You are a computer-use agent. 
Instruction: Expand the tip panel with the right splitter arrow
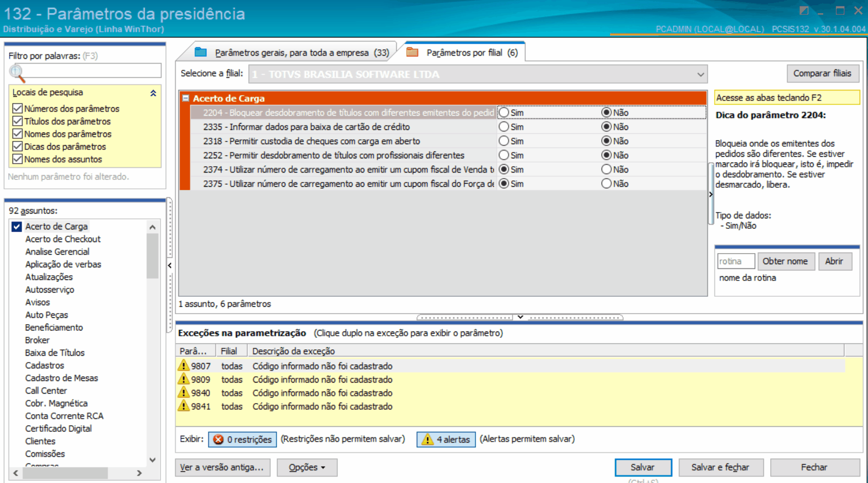click(x=711, y=194)
